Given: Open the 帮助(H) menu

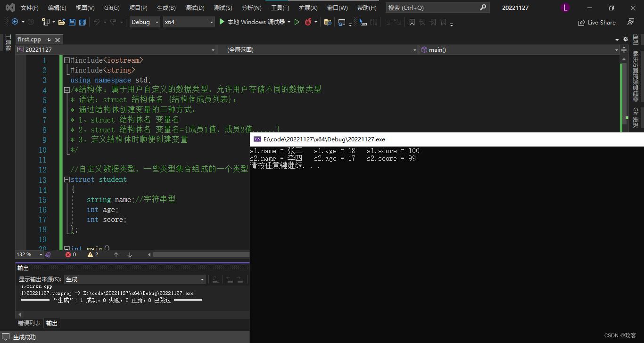Looking at the screenshot, I should tap(367, 8).
